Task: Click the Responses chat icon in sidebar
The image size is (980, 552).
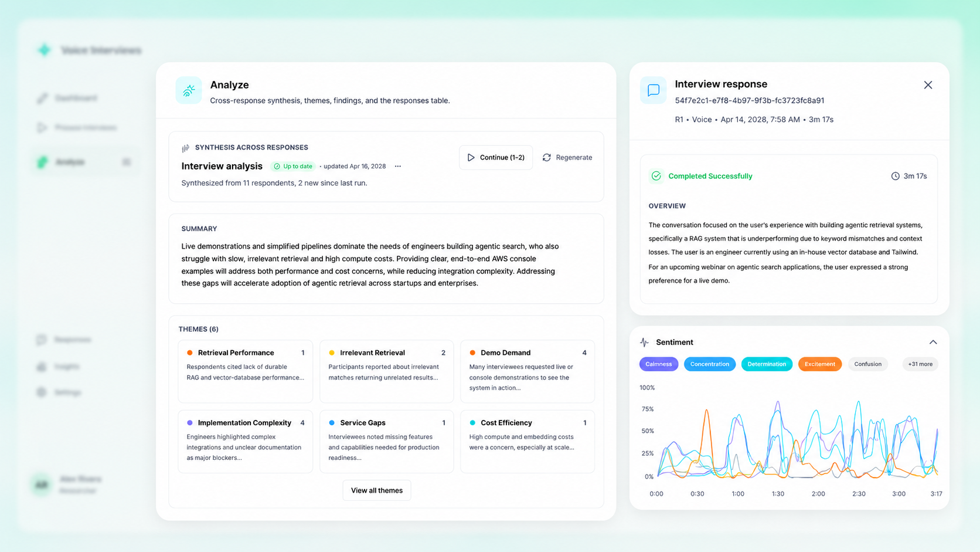Action: 42,340
